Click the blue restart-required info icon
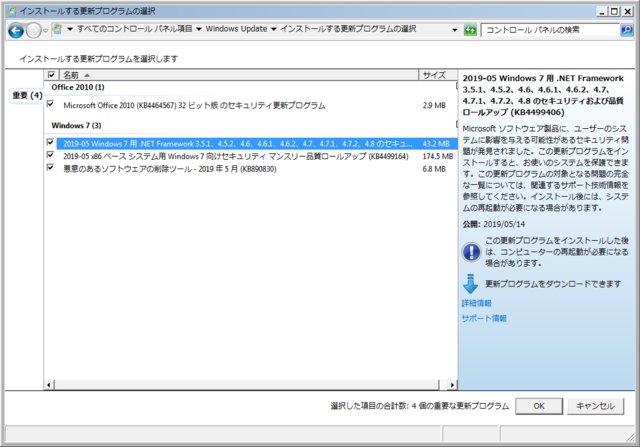The image size is (640, 447). point(471,252)
